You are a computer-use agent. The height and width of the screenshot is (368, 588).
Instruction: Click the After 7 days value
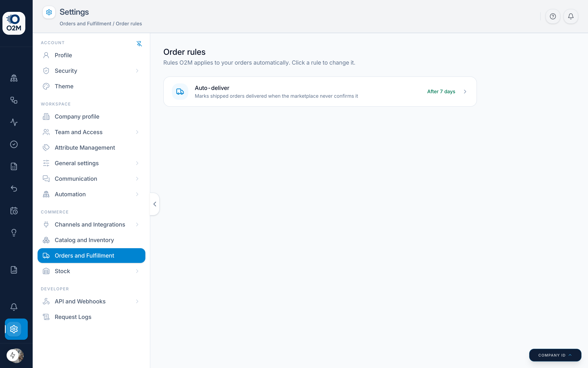click(441, 92)
